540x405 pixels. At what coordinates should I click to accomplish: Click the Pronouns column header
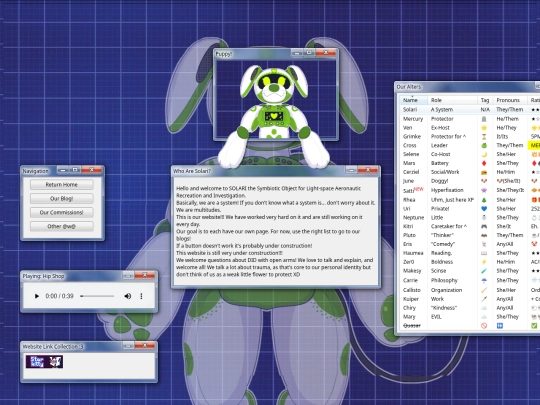pos(510,100)
